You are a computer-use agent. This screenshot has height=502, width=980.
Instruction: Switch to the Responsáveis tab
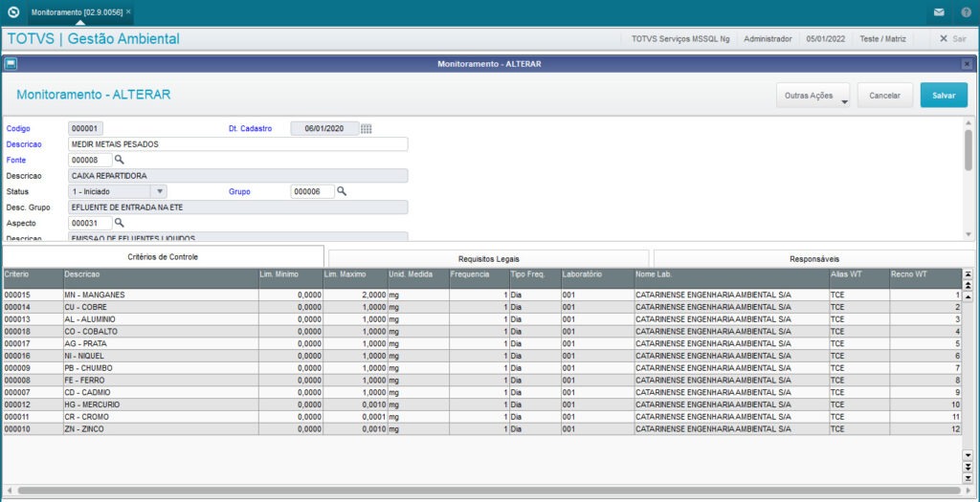(814, 258)
